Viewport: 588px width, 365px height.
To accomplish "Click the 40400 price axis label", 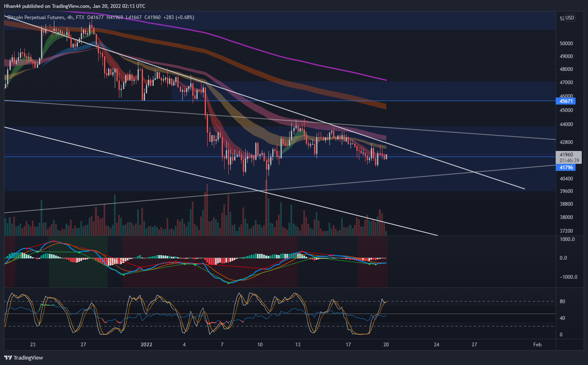I will (x=566, y=179).
